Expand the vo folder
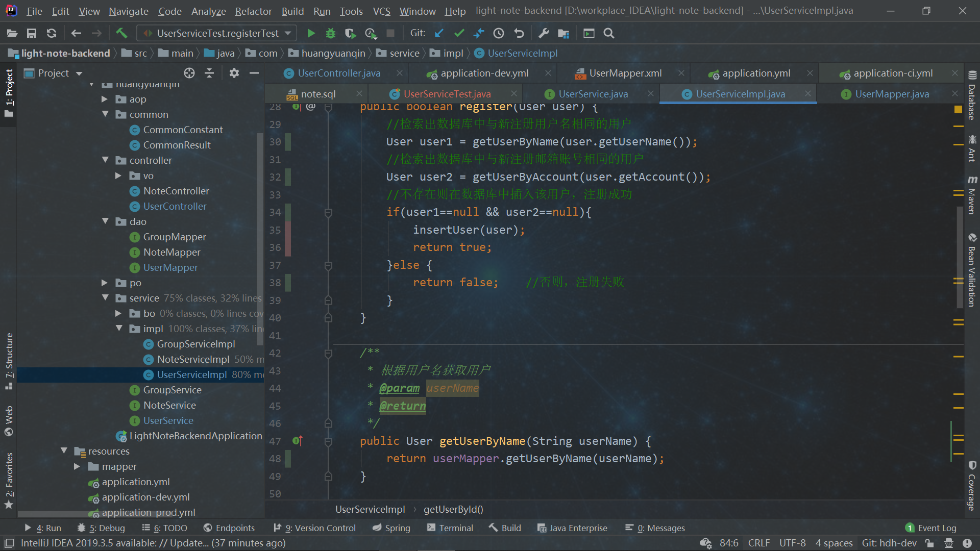The image size is (980, 551). pos(118,176)
